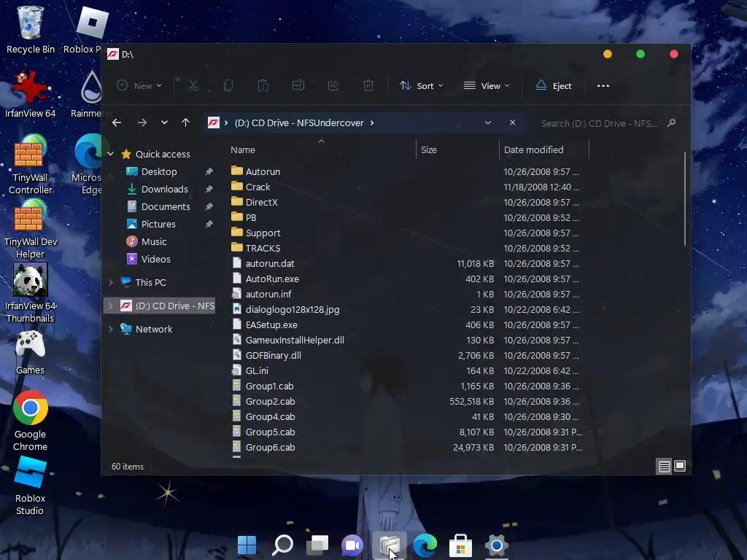Select Desktop in Quick access
The width and height of the screenshot is (747, 560).
tap(159, 171)
